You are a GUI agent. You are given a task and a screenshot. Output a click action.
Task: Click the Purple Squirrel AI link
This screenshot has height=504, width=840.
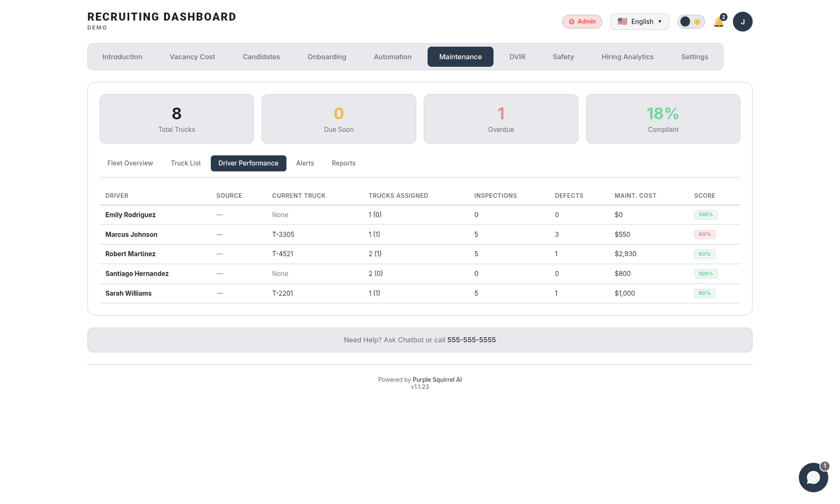pyautogui.click(x=437, y=380)
